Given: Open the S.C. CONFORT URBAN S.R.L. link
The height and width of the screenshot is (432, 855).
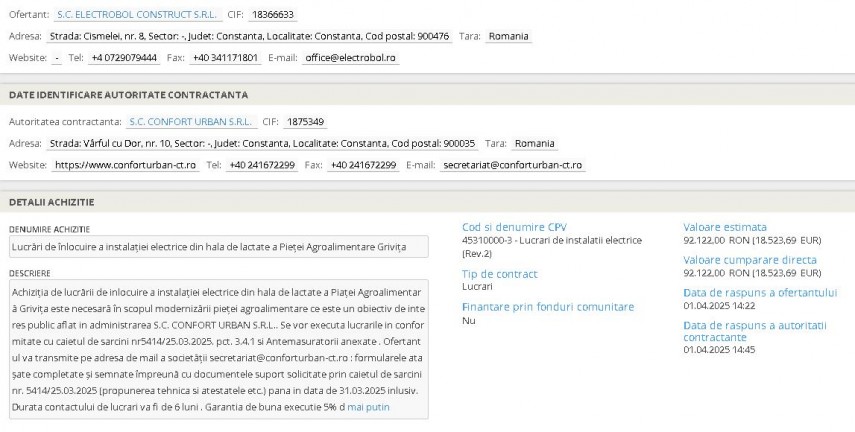Looking at the screenshot, I should pyautogui.click(x=191, y=122).
